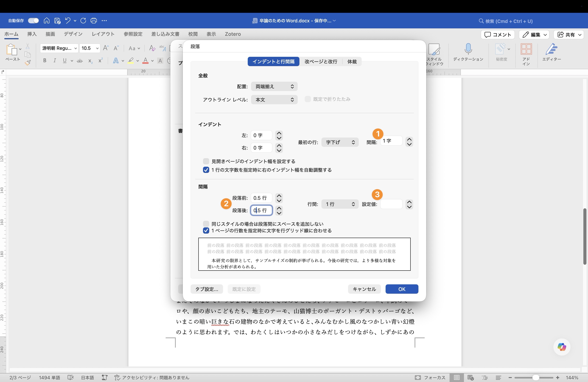Open the レイアウト ribbon tab
This screenshot has height=382, width=588.
[103, 34]
